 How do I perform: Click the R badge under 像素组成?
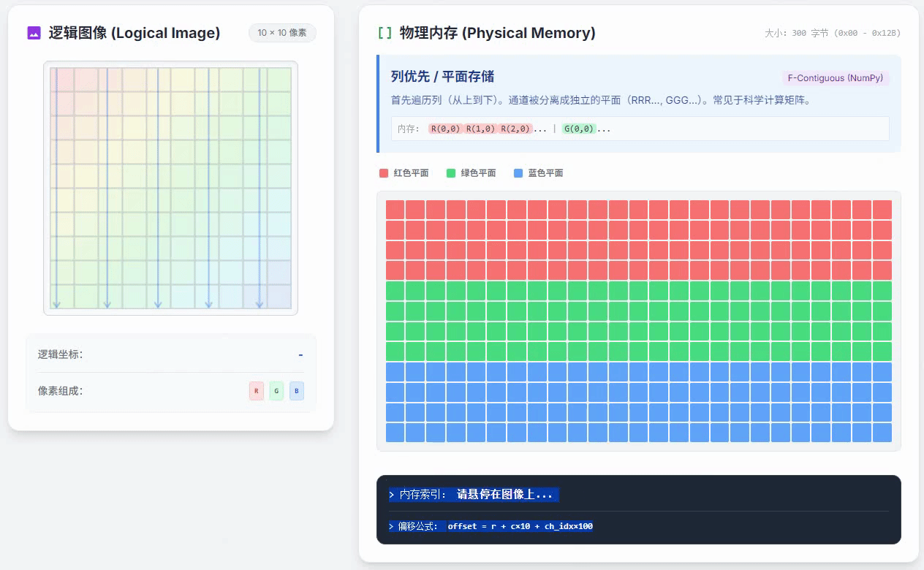click(256, 390)
